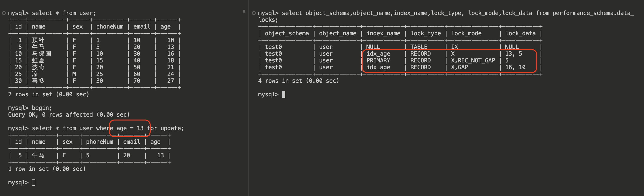
Task: Click the "phoneNum" header in first result table
Action: (110, 27)
